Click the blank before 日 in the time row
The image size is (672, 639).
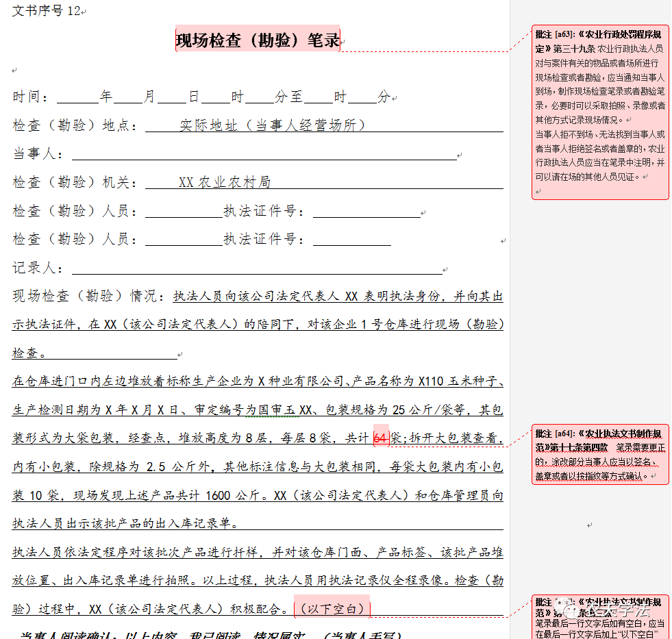point(173,97)
